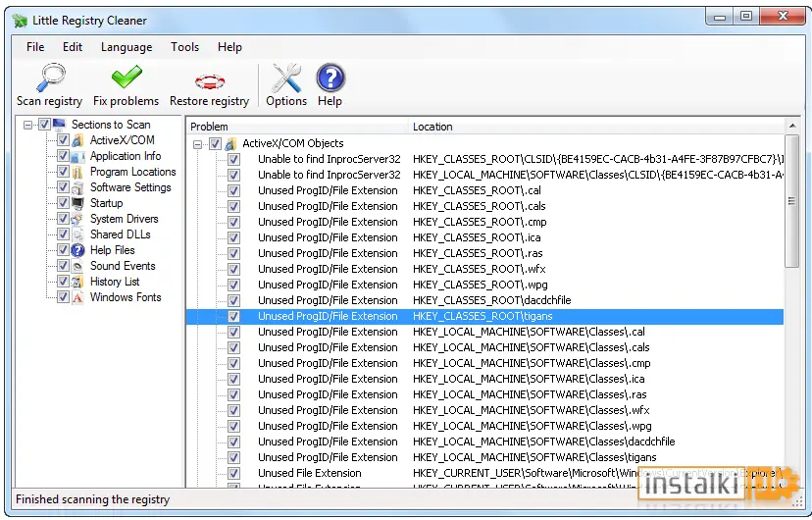The height and width of the screenshot is (520, 812).
Task: Select the System Drivers tree item
Action: 125,219
